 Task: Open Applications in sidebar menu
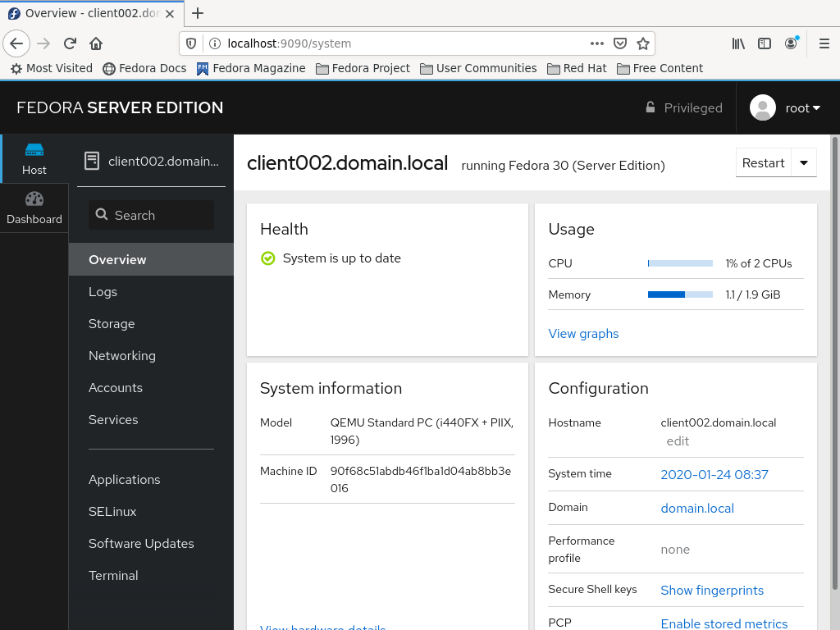[151, 479]
